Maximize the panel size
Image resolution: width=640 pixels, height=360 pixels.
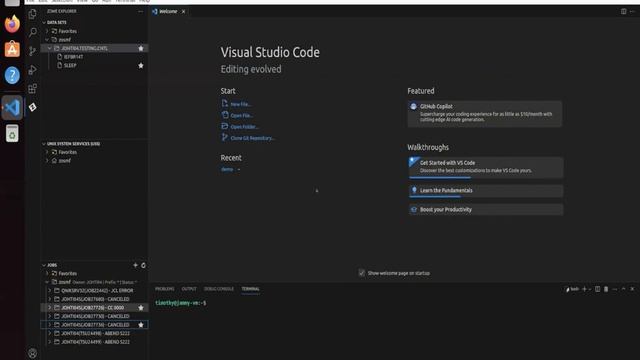tap(623, 289)
